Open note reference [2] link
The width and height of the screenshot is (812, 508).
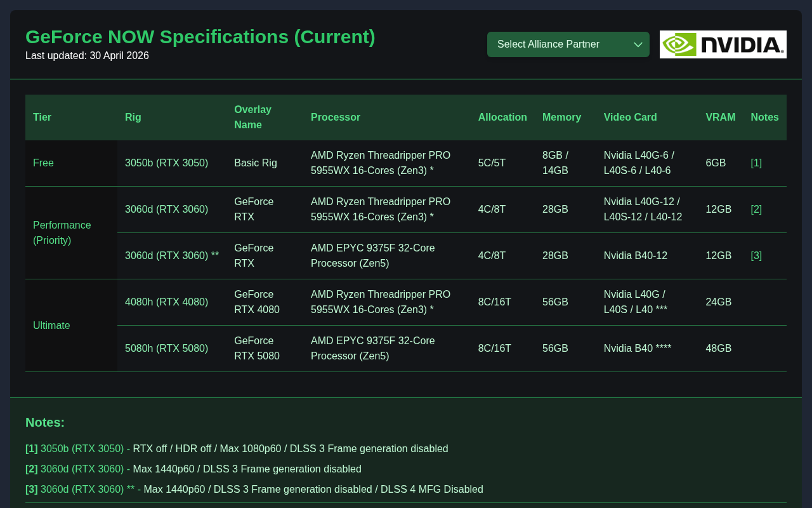[x=756, y=210]
